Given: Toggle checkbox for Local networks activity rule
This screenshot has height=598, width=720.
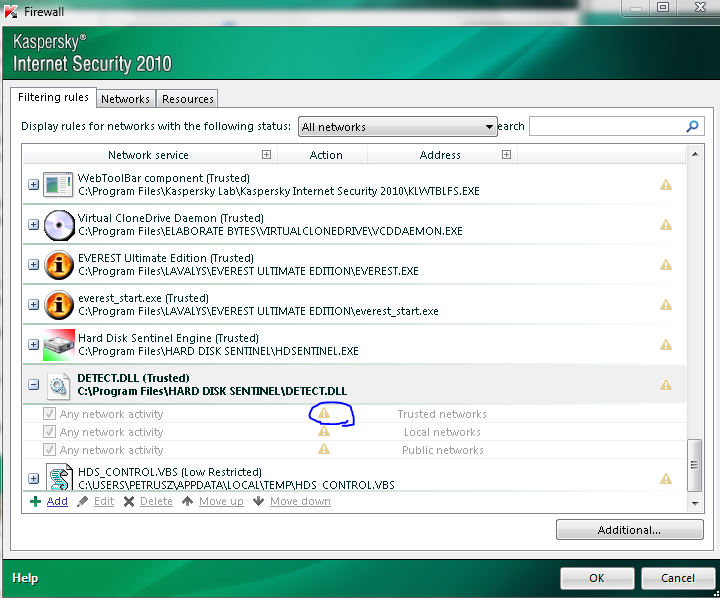Looking at the screenshot, I should [49, 432].
